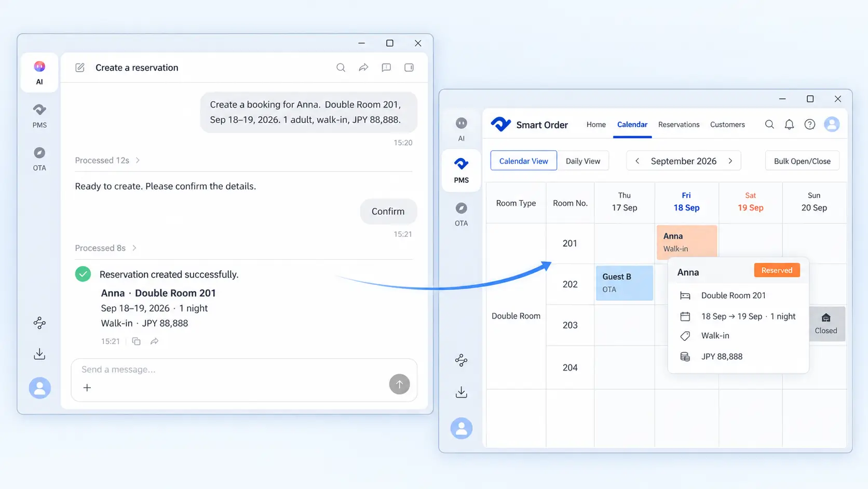Viewport: 868px width, 489px height.
Task: Go to next month arrow
Action: (x=730, y=161)
